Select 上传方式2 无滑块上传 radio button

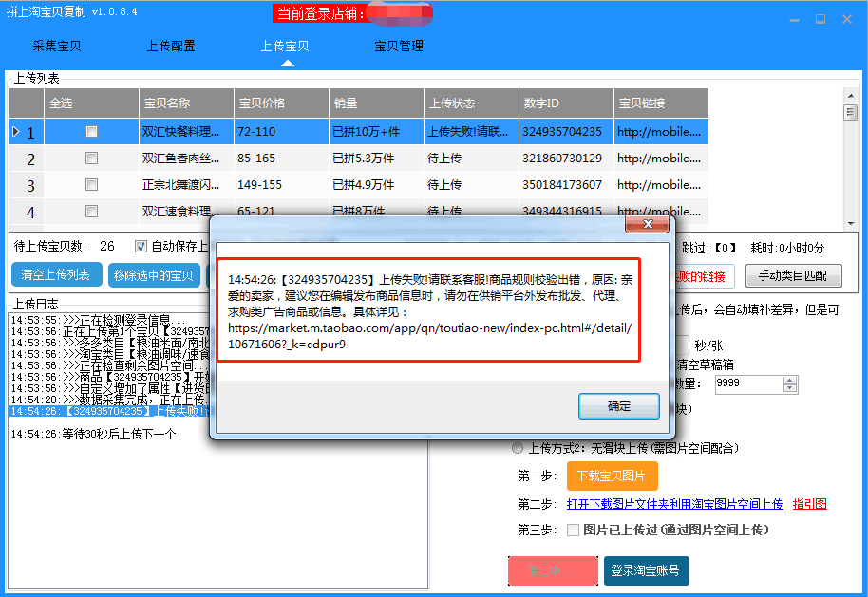pyautogui.click(x=517, y=448)
